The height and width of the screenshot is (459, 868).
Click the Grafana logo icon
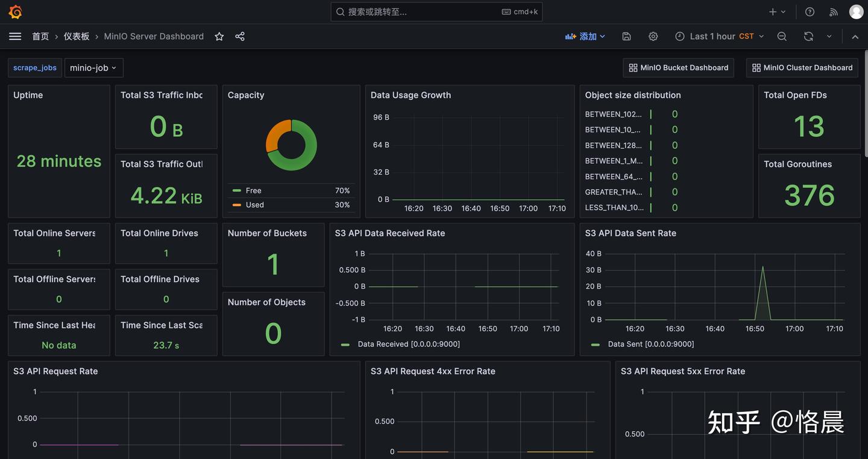(x=15, y=12)
